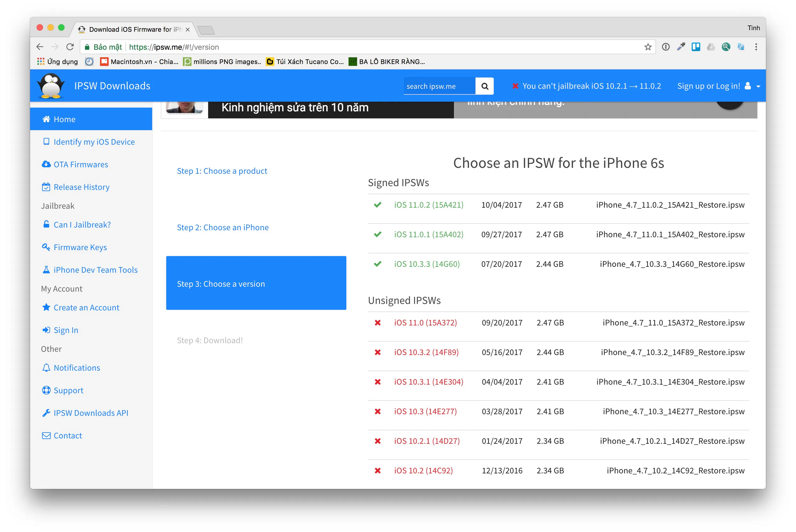
Task: Click the eyedropper extension icon
Action: 681,47
